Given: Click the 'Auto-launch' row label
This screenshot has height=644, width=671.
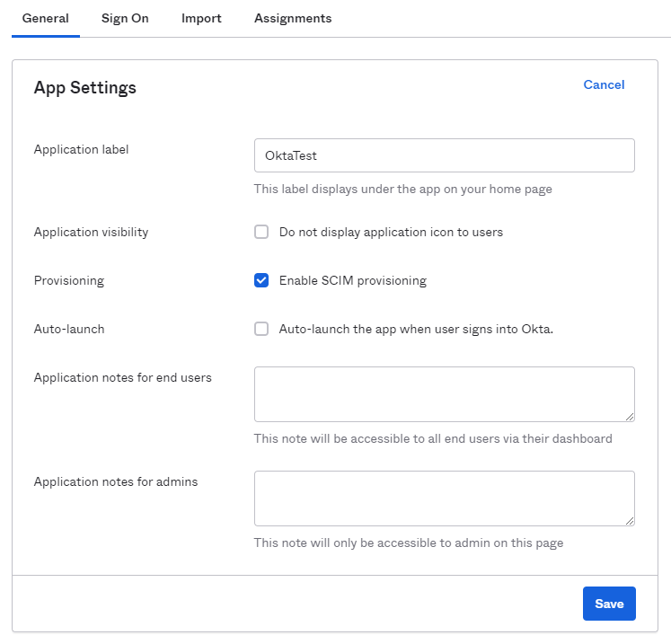Looking at the screenshot, I should click(x=69, y=329).
